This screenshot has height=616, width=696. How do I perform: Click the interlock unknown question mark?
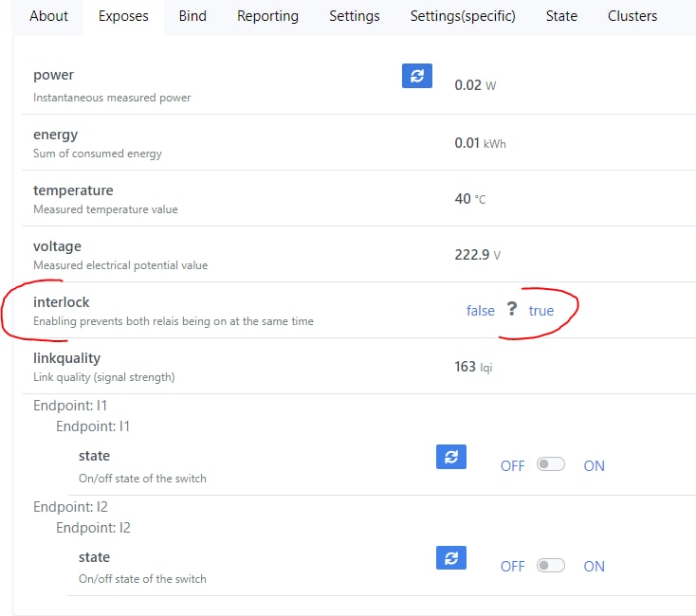512,309
